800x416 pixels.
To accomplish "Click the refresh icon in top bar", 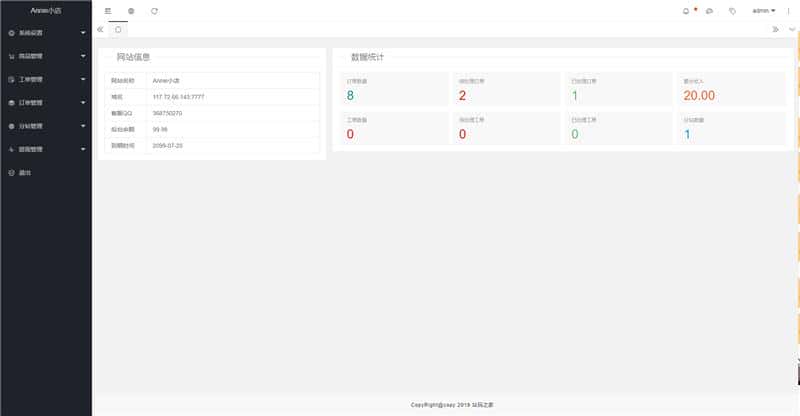I will click(x=154, y=11).
